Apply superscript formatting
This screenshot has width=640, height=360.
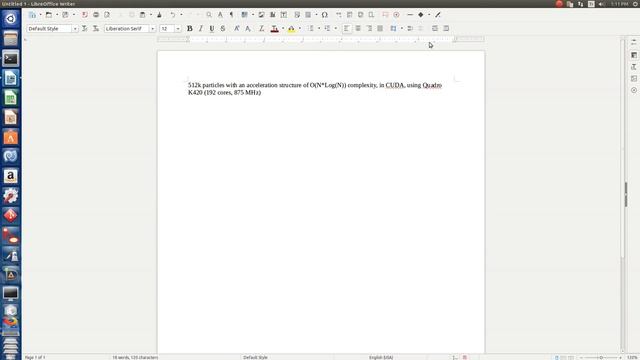(237, 29)
